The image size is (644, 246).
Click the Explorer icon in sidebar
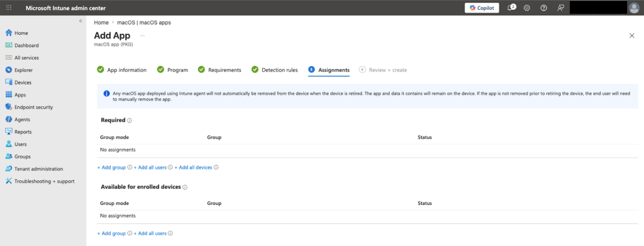click(x=9, y=70)
